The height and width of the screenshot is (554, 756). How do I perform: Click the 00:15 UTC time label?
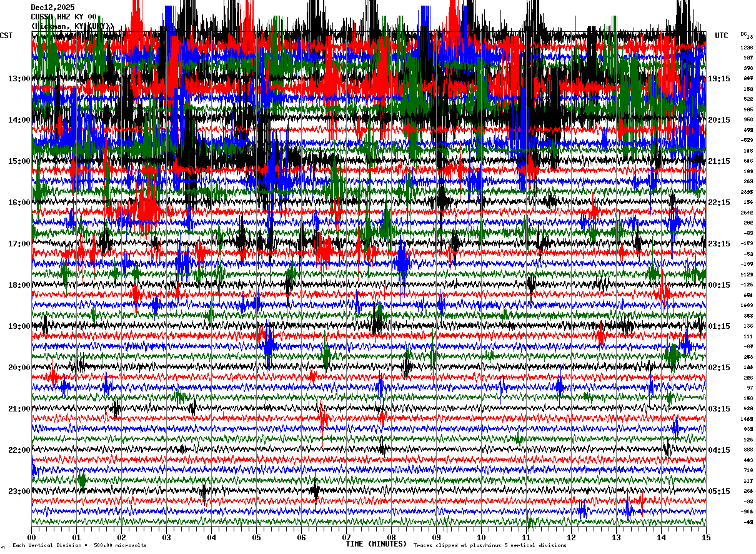point(719,285)
